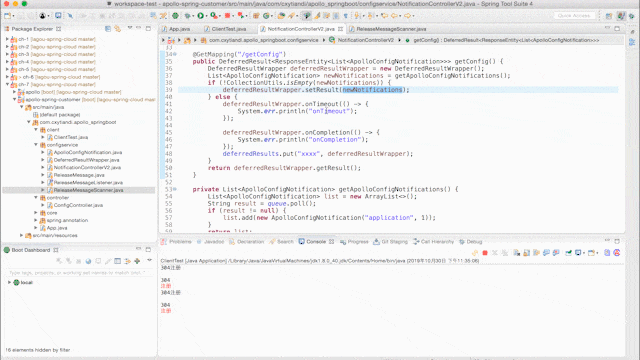Click the Back navigation arrow in toolbar
This screenshot has height=360, width=640.
tap(394, 16)
